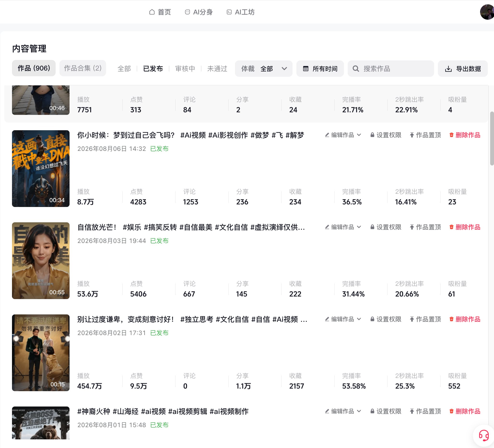
Task: Click 设置权限 for 自信放光芒 video
Action: click(x=386, y=227)
